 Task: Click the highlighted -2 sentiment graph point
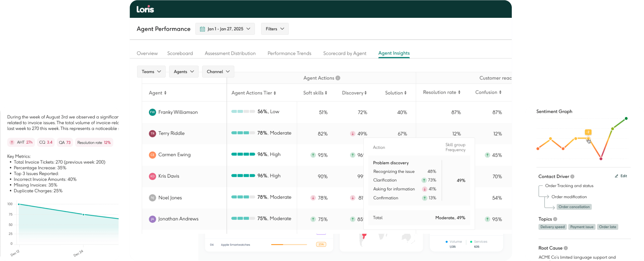588,139
